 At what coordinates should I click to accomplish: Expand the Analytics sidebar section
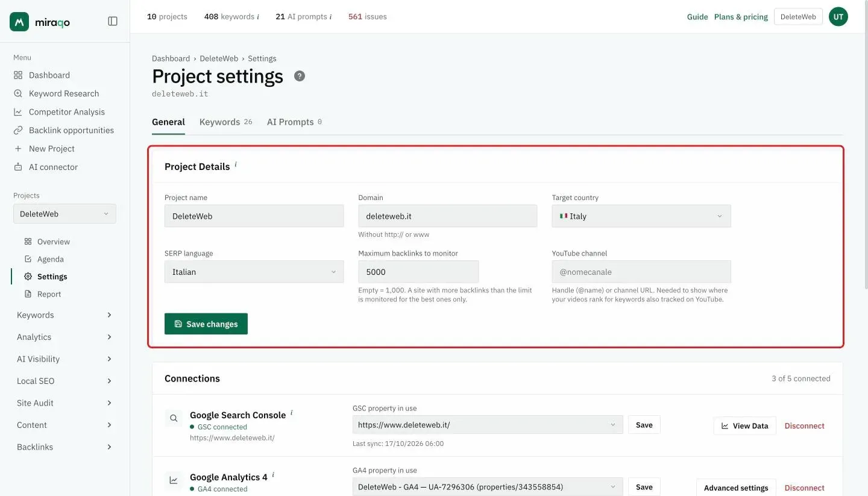[x=64, y=337]
